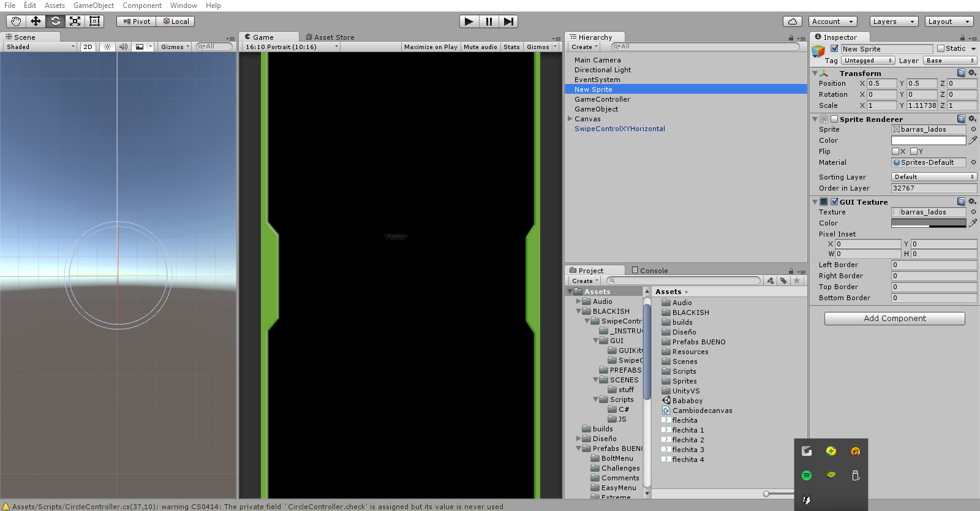Open the Layers dropdown
The image size is (980, 511).
pos(894,21)
